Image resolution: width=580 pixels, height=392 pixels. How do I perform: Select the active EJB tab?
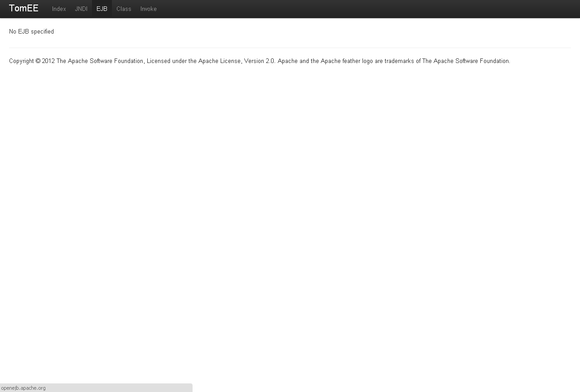tap(102, 9)
